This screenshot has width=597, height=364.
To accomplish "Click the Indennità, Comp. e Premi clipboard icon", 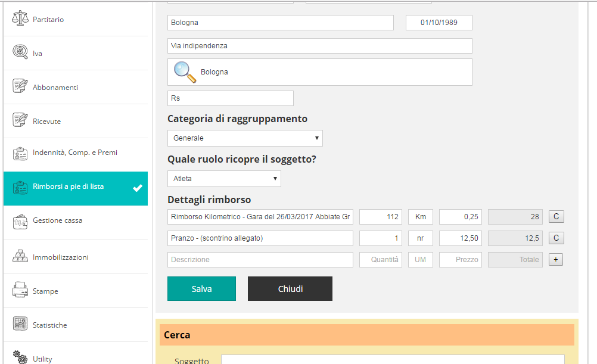I will [x=20, y=154].
